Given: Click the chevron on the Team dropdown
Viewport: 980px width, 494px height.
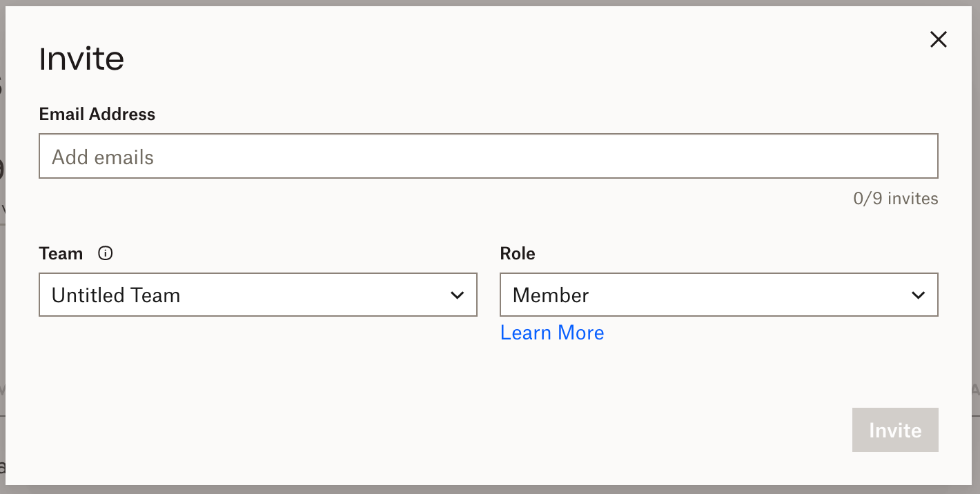Looking at the screenshot, I should (457, 295).
